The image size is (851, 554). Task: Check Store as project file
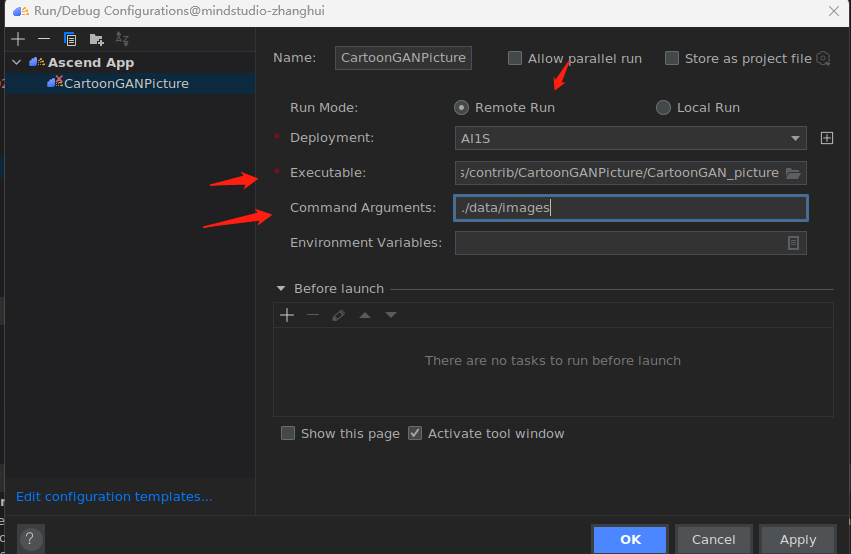(x=672, y=58)
